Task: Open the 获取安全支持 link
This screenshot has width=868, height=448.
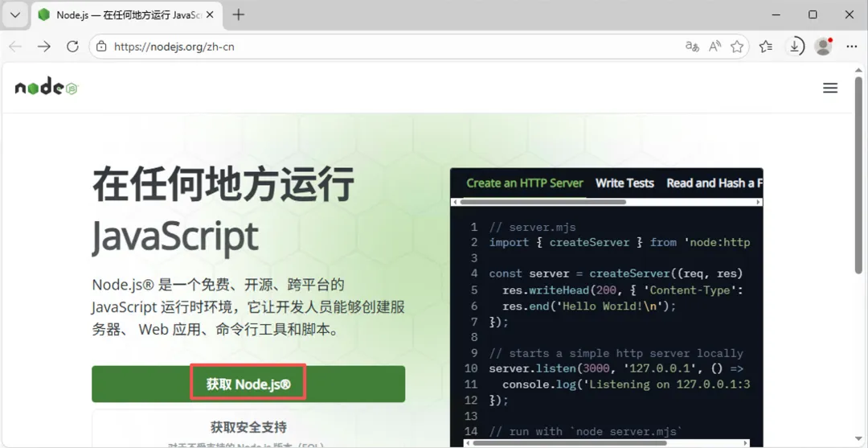Action: 248,427
